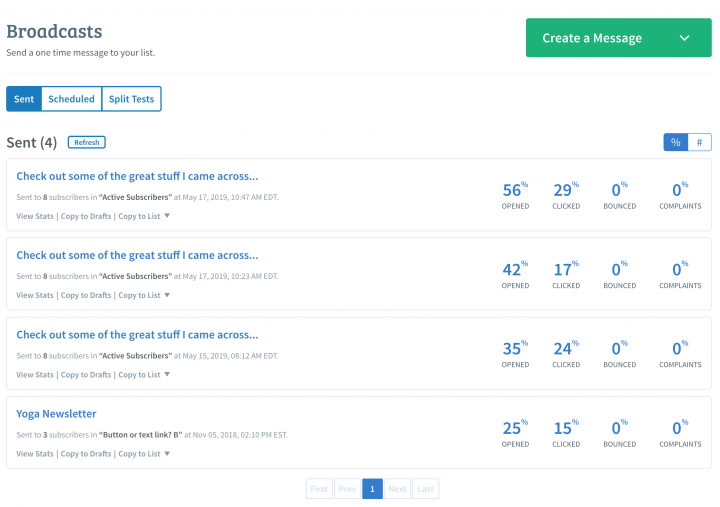Expand Copy to List for Yoga Newsletter
Viewport: 720px width, 507px height.
coord(144,454)
